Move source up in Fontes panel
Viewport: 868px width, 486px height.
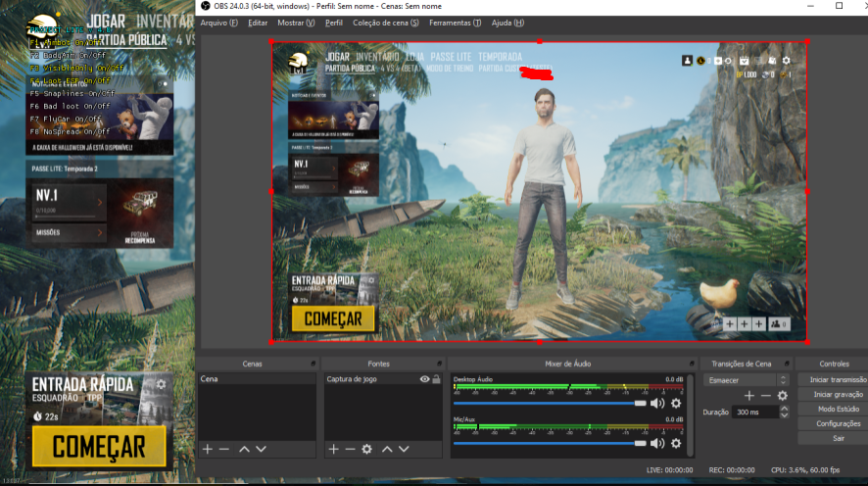(387, 449)
